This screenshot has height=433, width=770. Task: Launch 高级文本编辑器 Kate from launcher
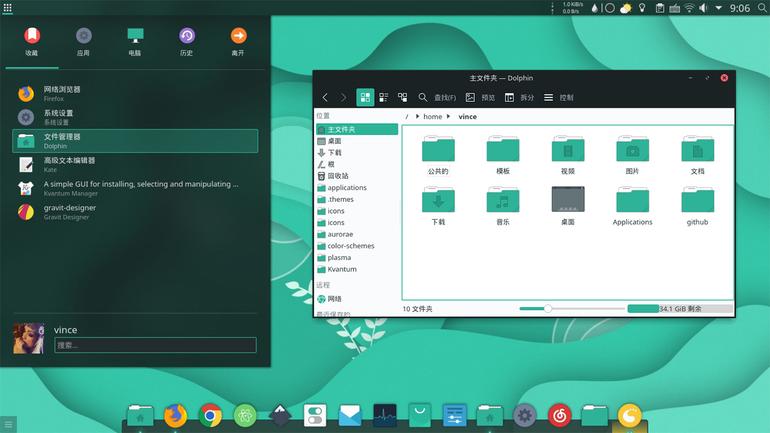coord(135,164)
